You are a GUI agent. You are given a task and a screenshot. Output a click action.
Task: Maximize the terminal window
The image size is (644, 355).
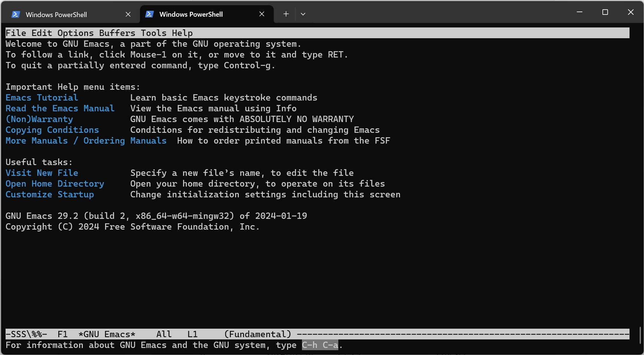[605, 12]
